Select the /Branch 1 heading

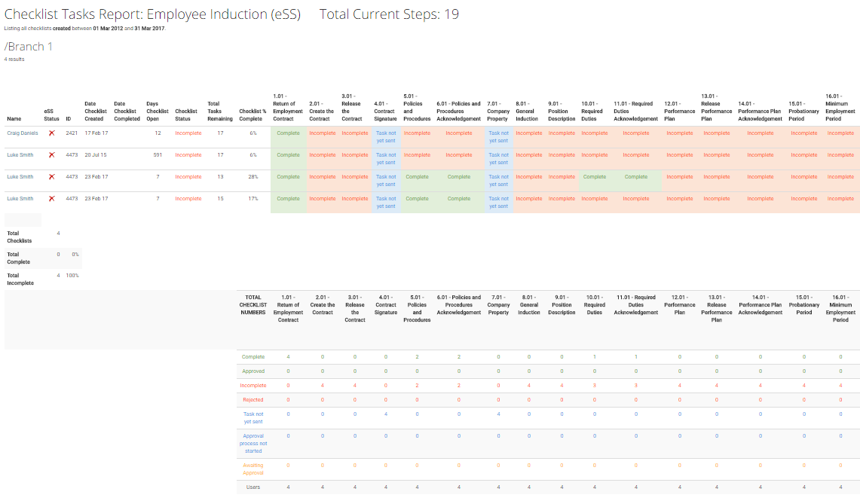(x=29, y=47)
